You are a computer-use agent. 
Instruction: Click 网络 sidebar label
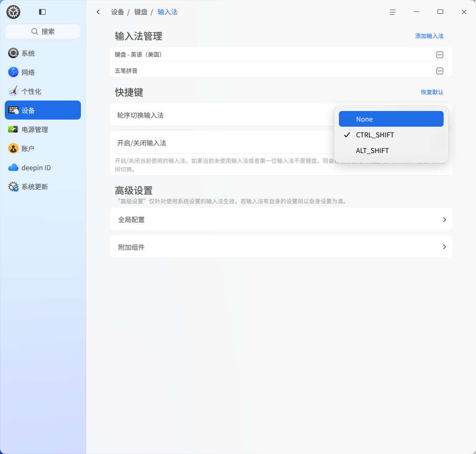[28, 72]
